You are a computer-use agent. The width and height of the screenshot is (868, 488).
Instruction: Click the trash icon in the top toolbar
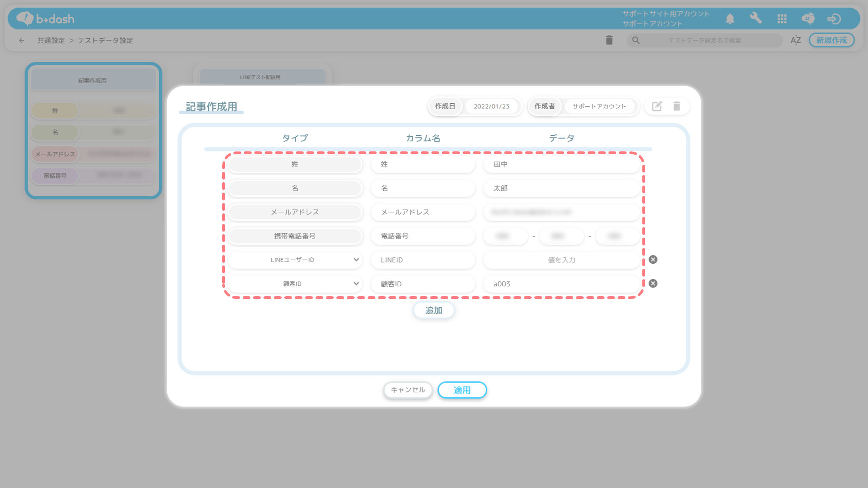click(609, 40)
